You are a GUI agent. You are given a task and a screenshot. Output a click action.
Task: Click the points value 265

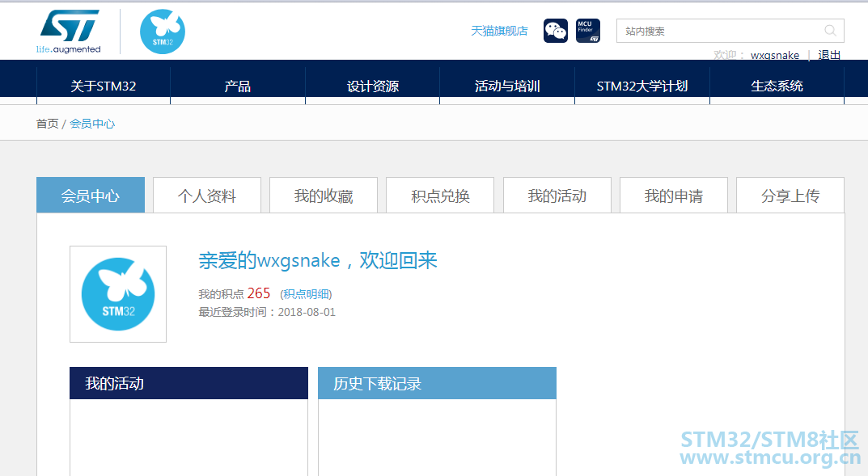point(259,293)
